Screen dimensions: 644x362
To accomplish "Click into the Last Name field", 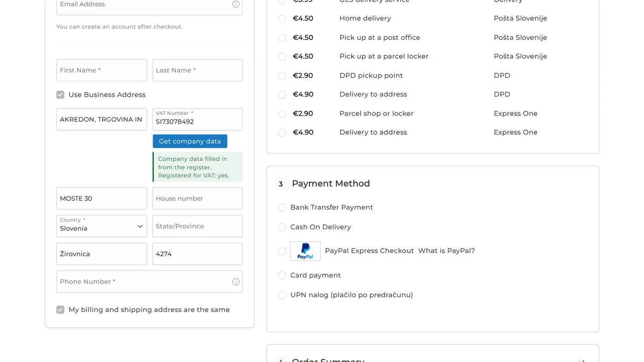I will (x=198, y=70).
